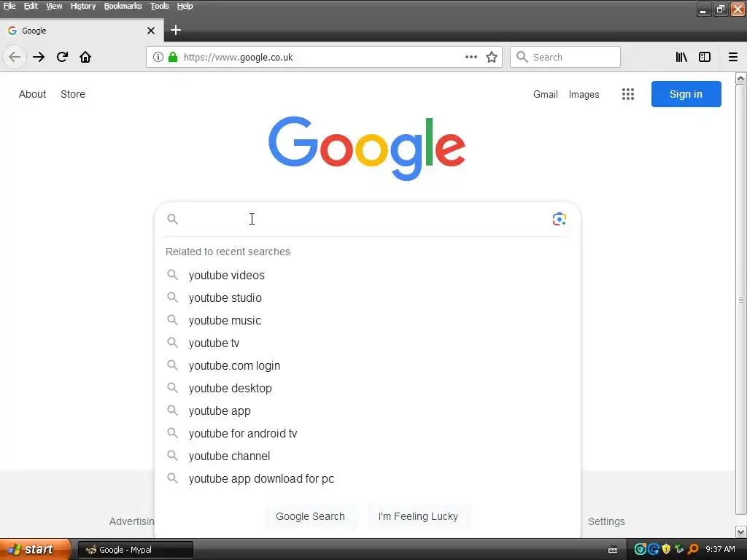Open the page actions three-dot menu
This screenshot has height=560, width=747.
tap(471, 57)
